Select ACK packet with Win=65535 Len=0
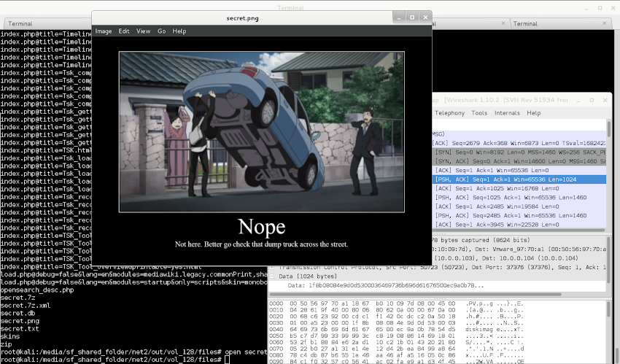 click(519, 171)
